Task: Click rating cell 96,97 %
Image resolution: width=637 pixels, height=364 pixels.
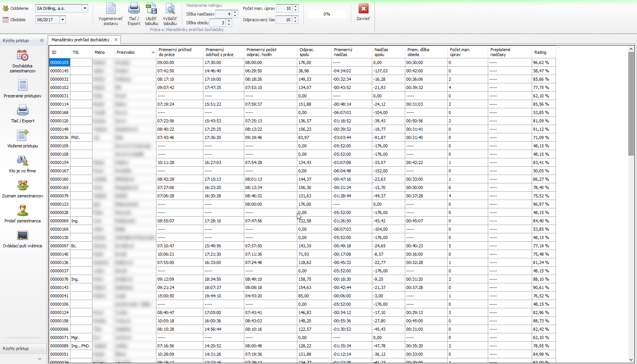Action: click(543, 204)
